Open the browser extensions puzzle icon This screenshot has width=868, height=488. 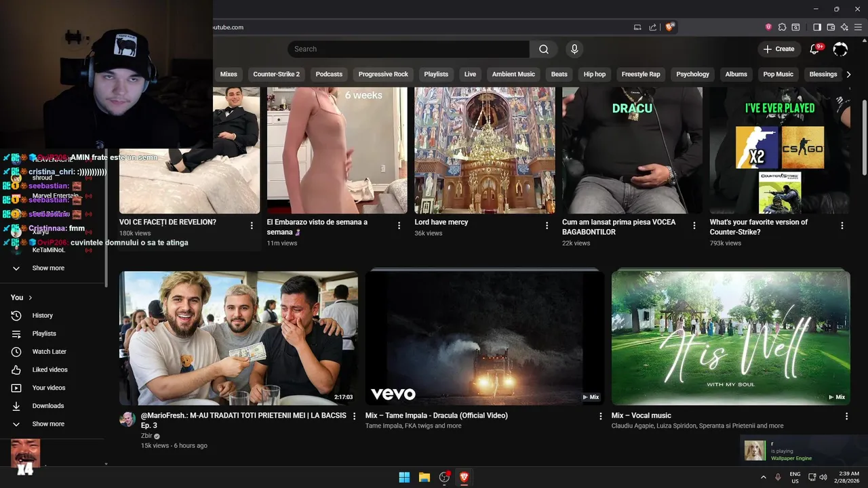coord(782,27)
